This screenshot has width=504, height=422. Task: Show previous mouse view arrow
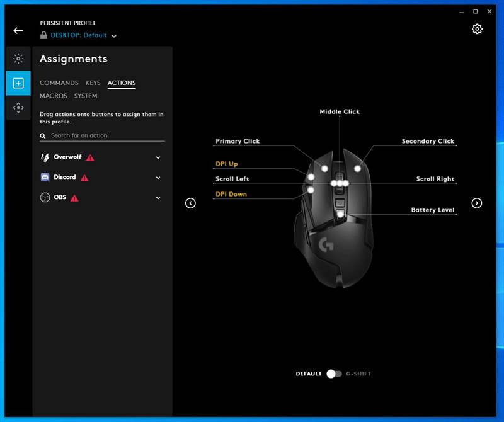(x=190, y=203)
